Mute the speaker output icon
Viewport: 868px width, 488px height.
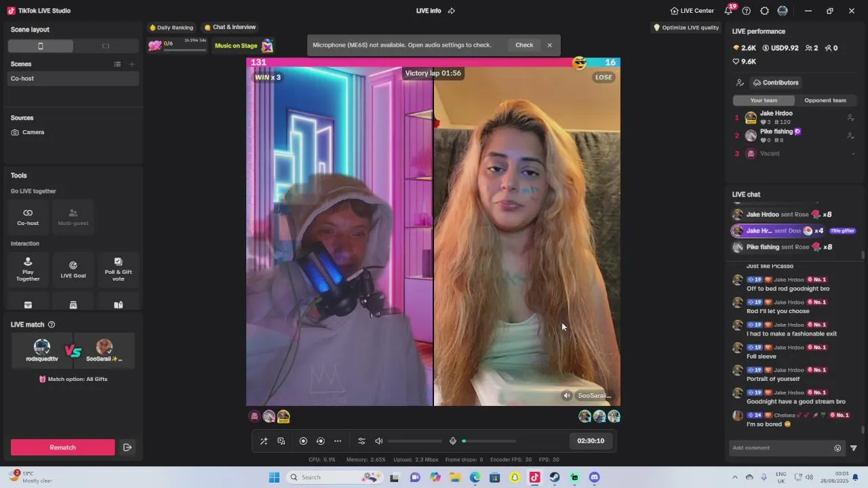[x=379, y=441]
